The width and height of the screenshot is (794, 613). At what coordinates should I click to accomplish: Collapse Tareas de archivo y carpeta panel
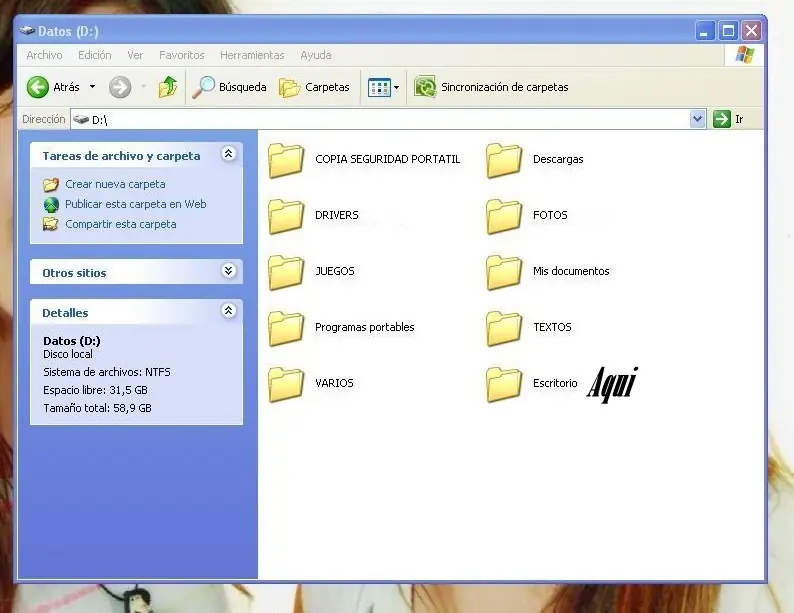click(x=228, y=153)
